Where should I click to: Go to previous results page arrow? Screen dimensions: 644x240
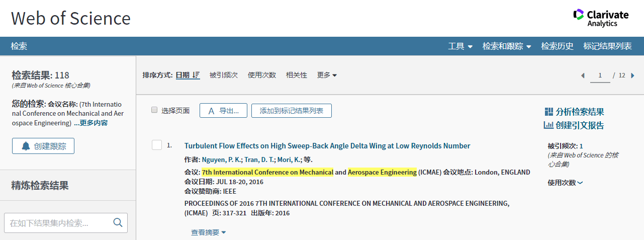[583, 75]
